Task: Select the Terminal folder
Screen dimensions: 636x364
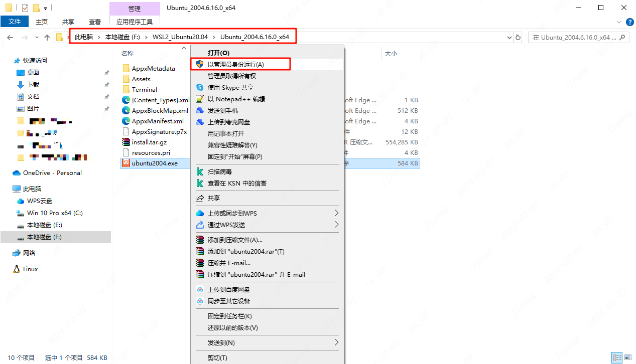Action: click(x=145, y=89)
